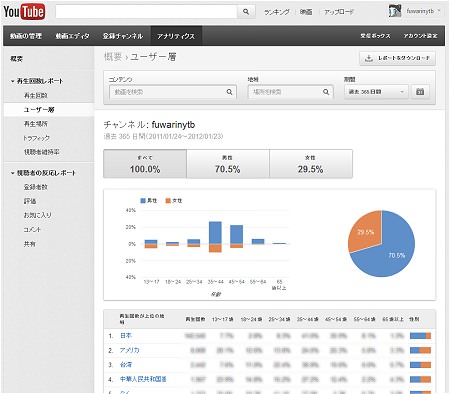450x394 pixels.
Task: Open the calendar date picker icon
Action: click(420, 92)
